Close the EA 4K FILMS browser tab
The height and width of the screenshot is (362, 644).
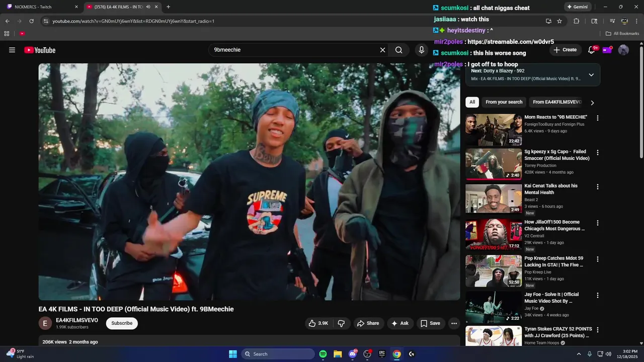point(156,7)
